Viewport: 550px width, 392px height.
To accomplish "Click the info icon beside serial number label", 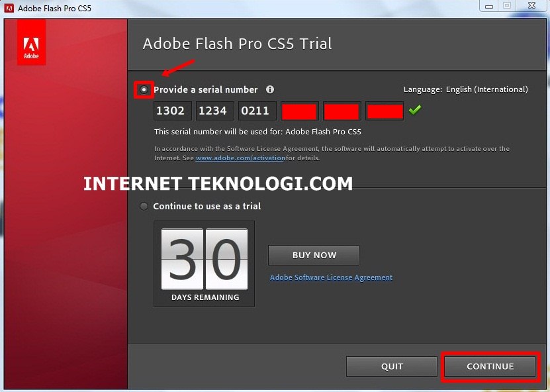I will [270, 89].
